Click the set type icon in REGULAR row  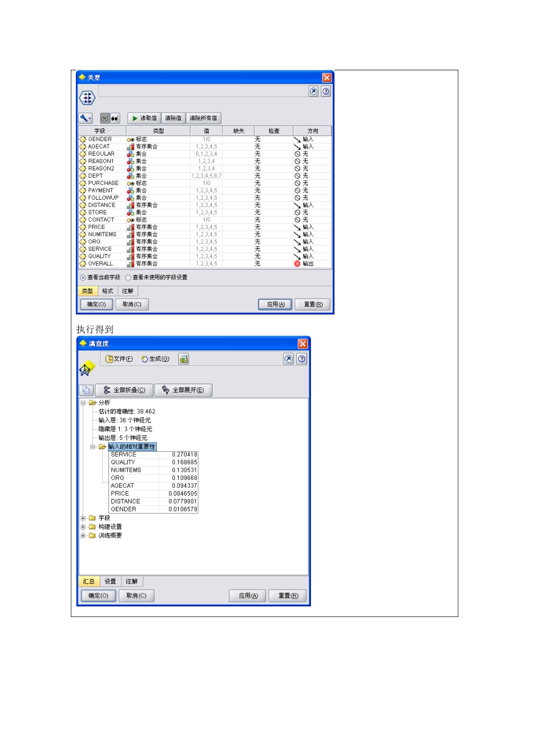pos(130,154)
